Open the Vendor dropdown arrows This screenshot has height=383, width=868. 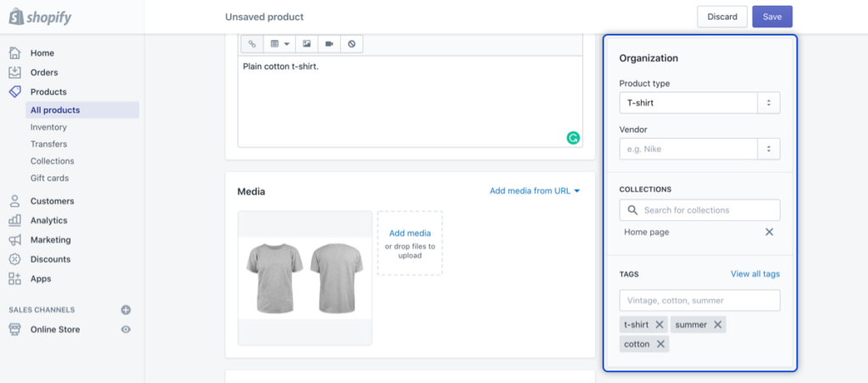pyautogui.click(x=768, y=149)
